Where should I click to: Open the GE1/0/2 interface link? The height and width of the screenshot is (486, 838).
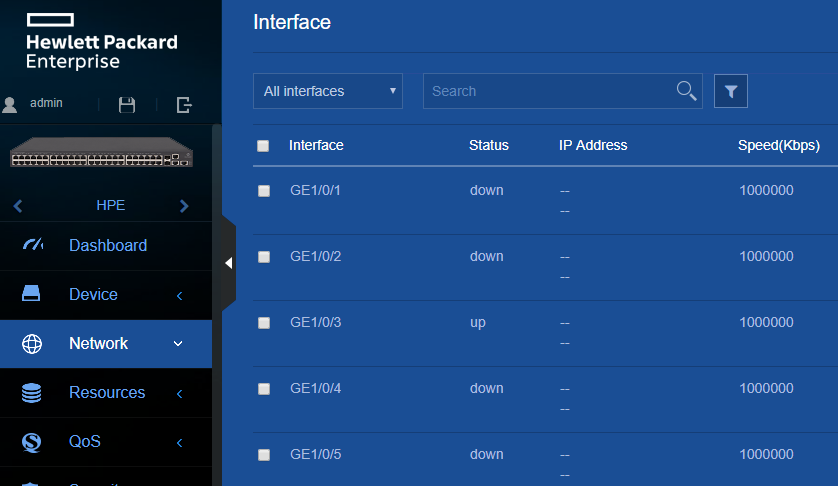click(315, 256)
